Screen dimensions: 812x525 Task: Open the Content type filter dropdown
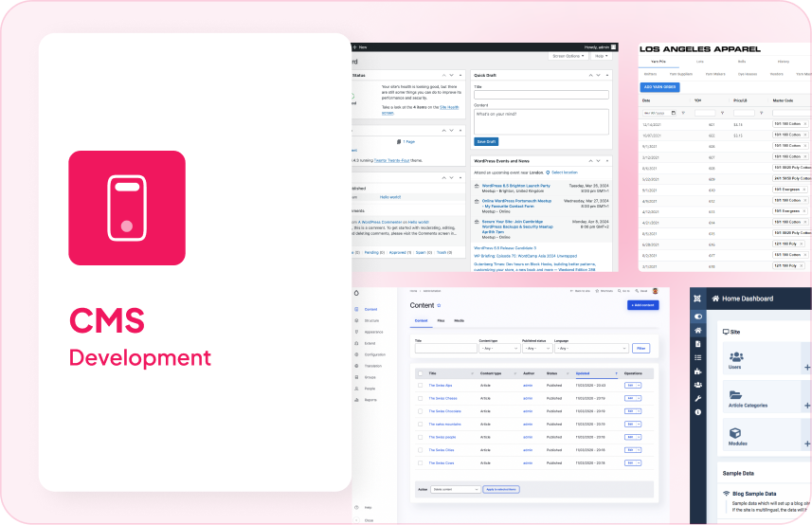click(497, 348)
